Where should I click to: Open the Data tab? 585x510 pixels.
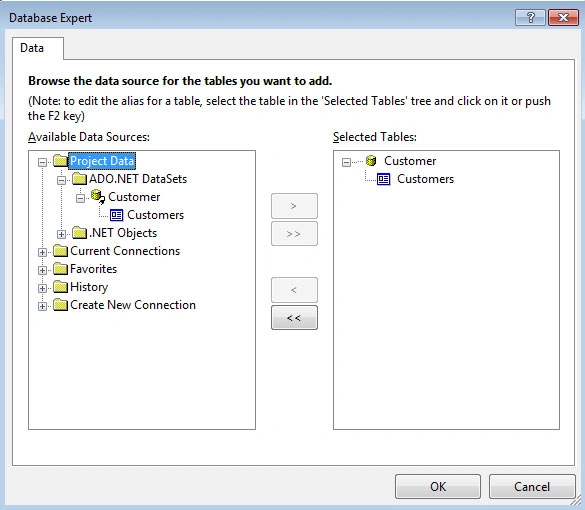(37, 48)
